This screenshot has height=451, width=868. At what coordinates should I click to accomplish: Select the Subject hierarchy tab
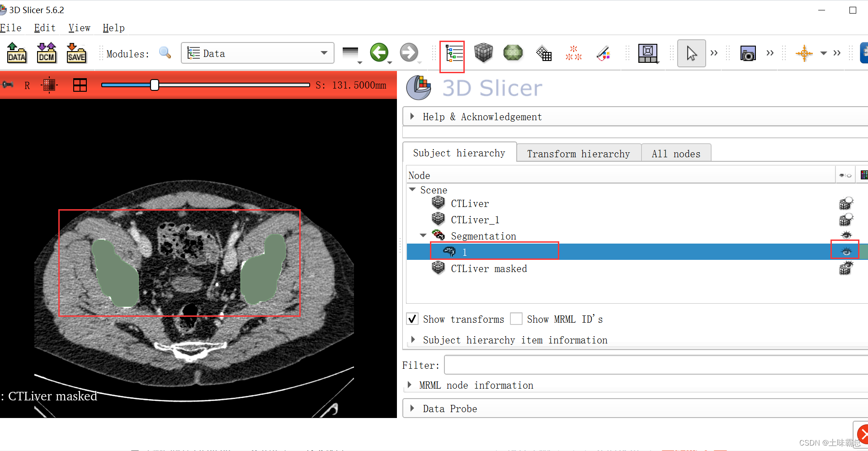pos(459,153)
